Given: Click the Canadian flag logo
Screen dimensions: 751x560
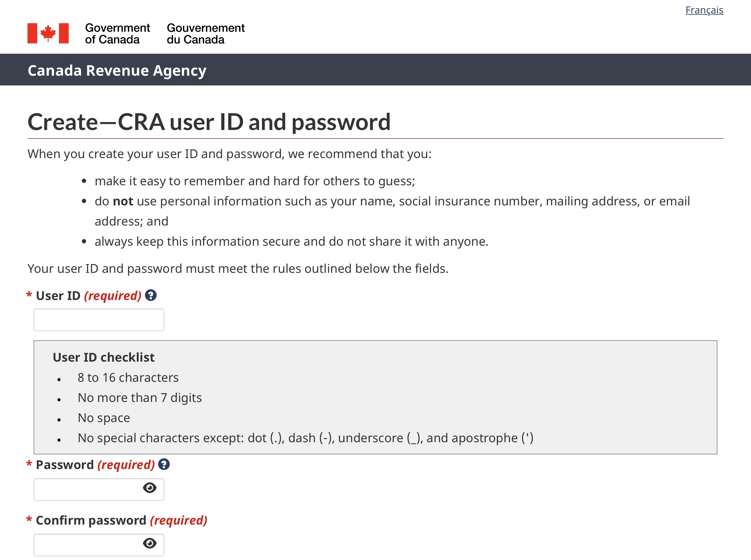Looking at the screenshot, I should (48, 33).
